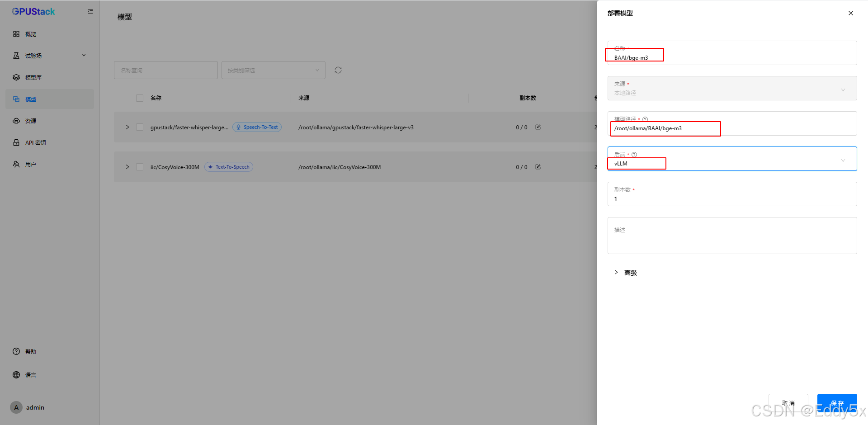This screenshot has height=425, width=868.
Task: Click the 概览 overview icon
Action: pyautogui.click(x=16, y=34)
